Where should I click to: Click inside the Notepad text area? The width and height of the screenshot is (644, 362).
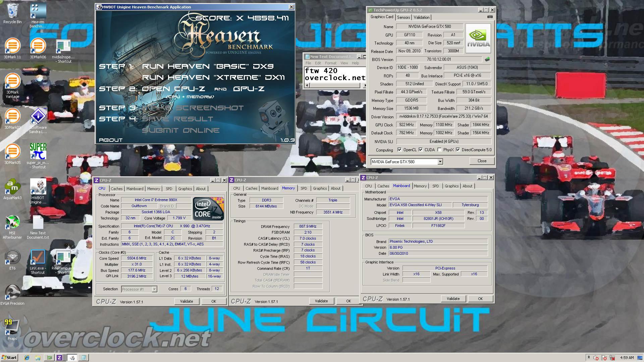[x=335, y=74]
